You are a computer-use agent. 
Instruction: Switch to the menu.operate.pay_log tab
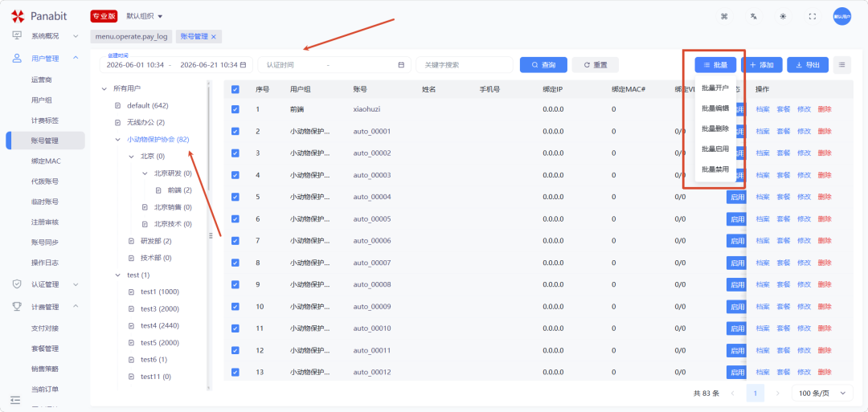(x=132, y=36)
